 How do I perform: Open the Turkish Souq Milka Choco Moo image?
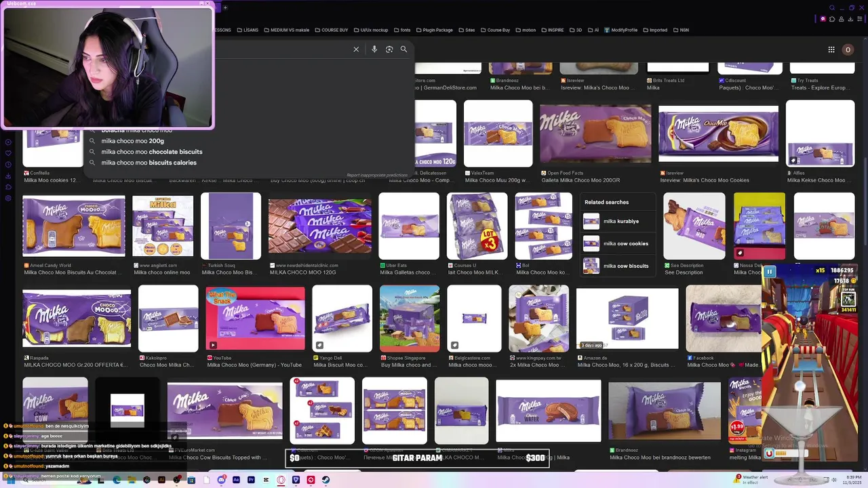pos(231,226)
